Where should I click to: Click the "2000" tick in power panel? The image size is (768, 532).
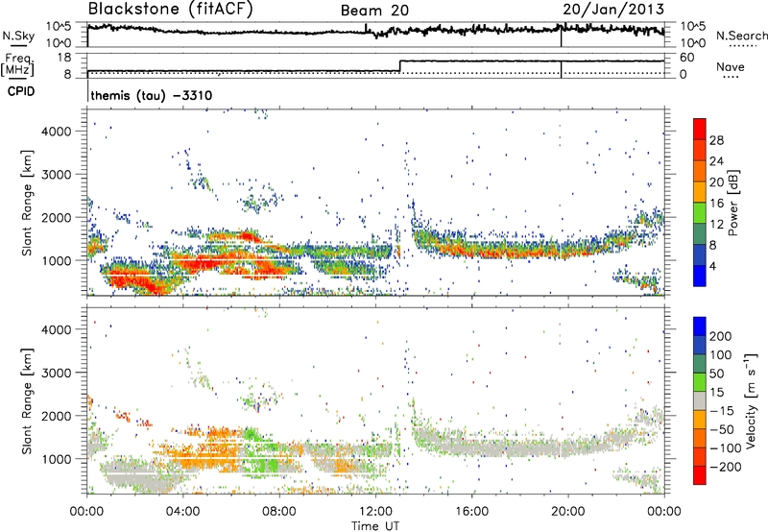coord(57,217)
